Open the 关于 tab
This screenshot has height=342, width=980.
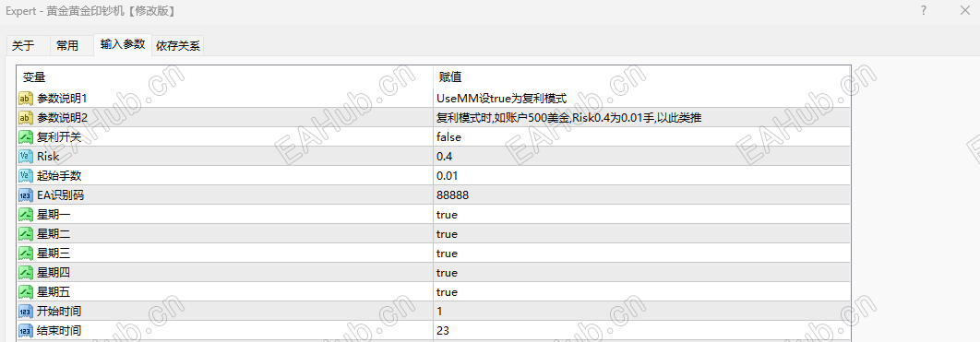tap(23, 45)
